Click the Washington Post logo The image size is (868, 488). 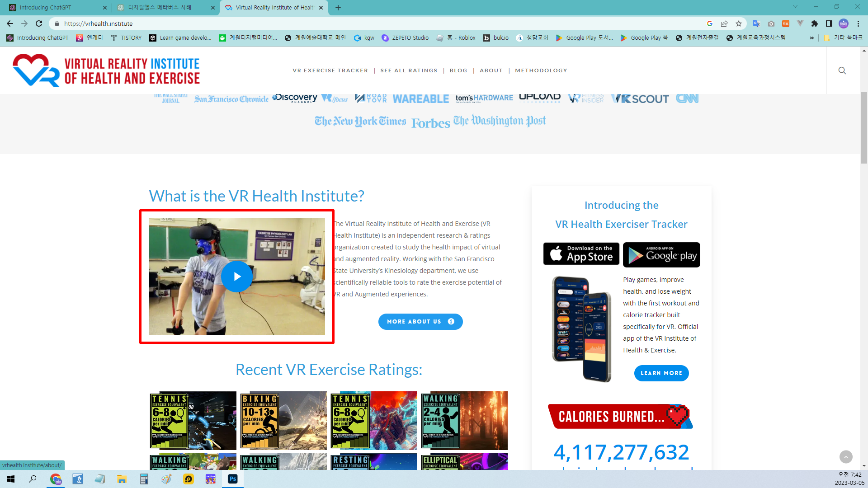click(x=499, y=121)
